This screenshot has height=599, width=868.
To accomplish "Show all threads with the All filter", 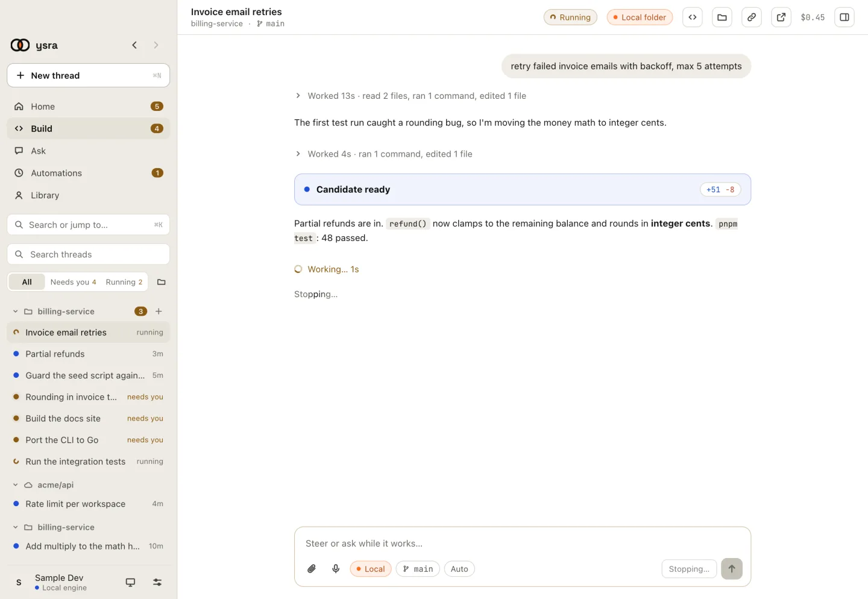I will pos(27,282).
